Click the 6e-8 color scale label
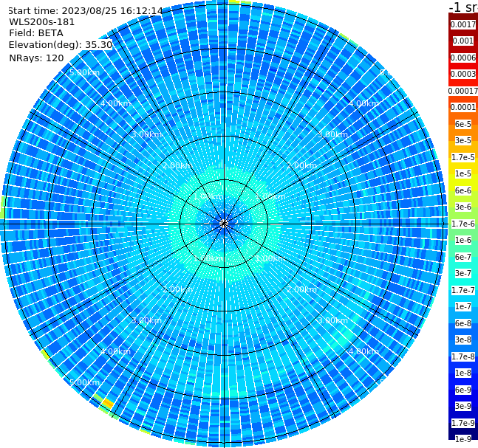Image resolution: width=478 pixels, height=448 pixels. point(462,323)
